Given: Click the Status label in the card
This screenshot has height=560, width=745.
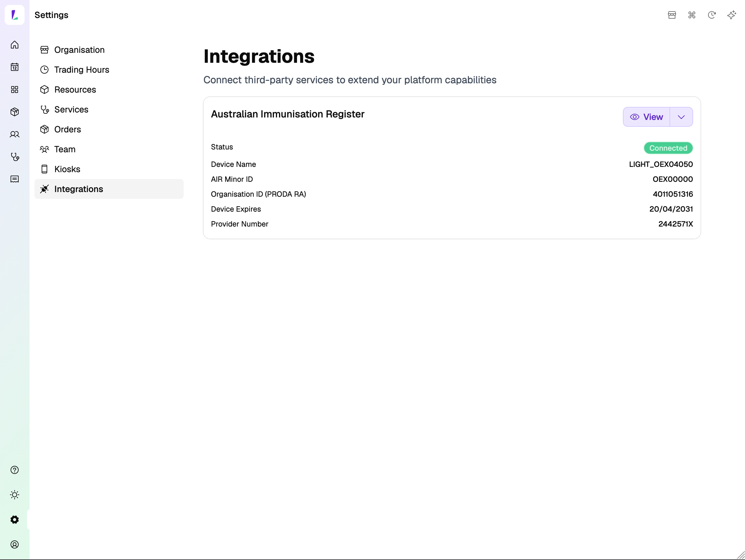Looking at the screenshot, I should [222, 147].
